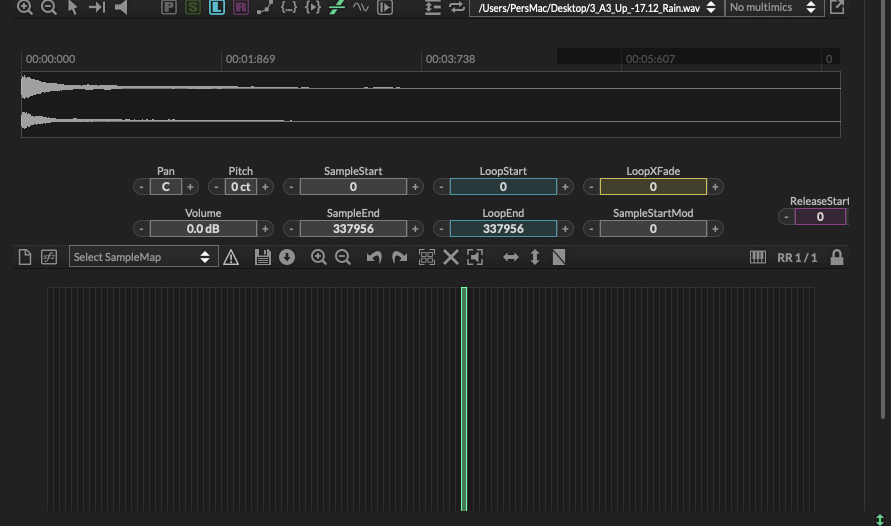Click the normalize levels icon
This screenshot has width=891, height=526.
(x=433, y=7)
